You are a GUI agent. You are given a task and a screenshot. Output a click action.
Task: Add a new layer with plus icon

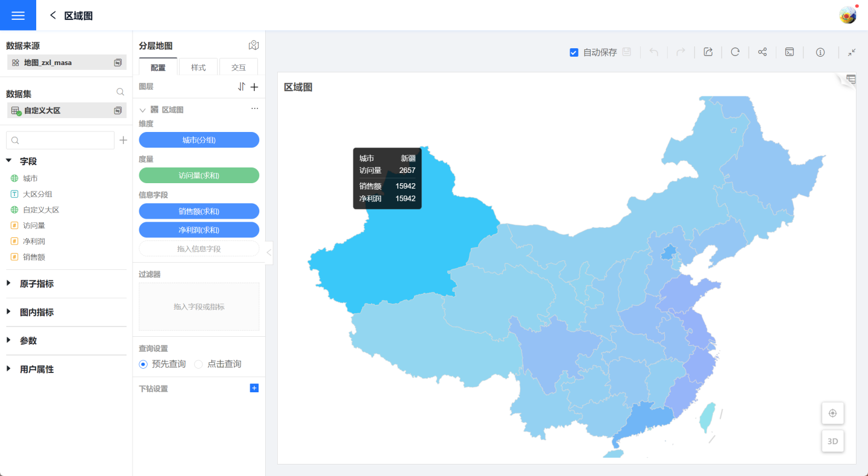tap(254, 87)
